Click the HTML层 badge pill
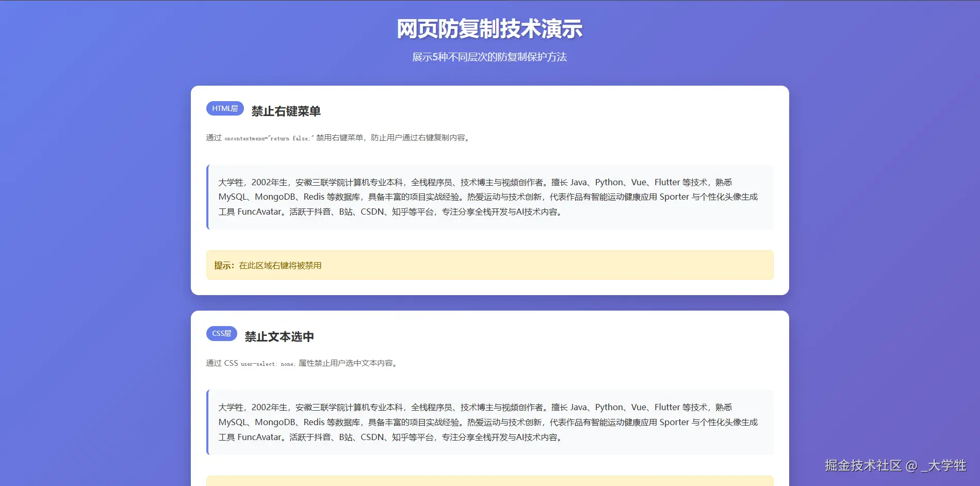Image resolution: width=980 pixels, height=486 pixels. [224, 108]
